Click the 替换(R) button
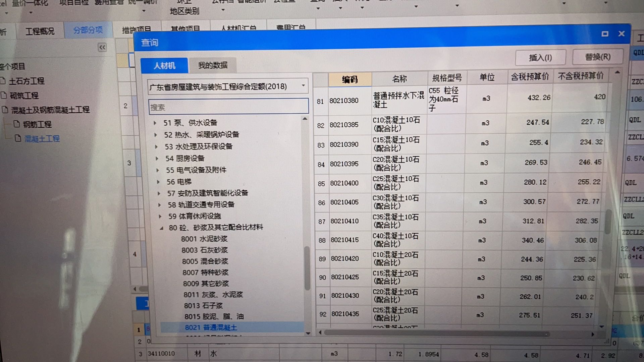Viewport: 644px width, 362px height. tap(597, 57)
